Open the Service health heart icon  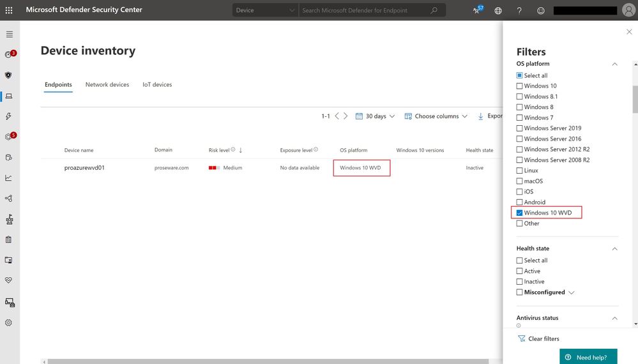point(8,280)
